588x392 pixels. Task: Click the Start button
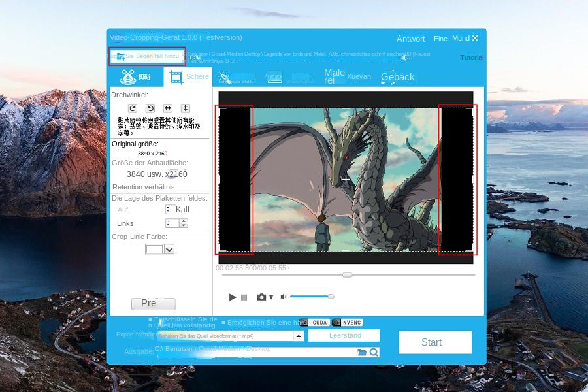point(435,342)
